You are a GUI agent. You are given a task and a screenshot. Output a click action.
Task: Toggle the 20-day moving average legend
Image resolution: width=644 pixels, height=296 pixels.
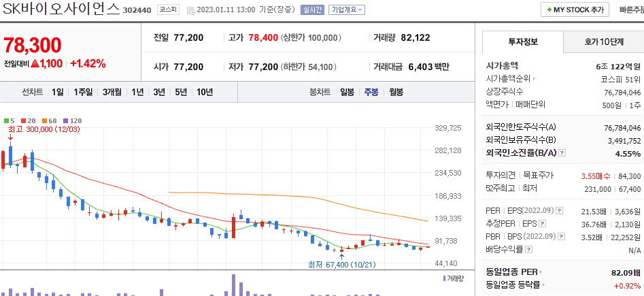point(29,121)
